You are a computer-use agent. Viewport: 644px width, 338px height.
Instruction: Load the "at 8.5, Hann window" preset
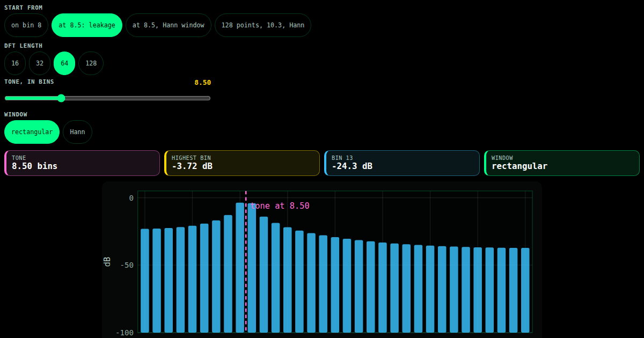169,25
